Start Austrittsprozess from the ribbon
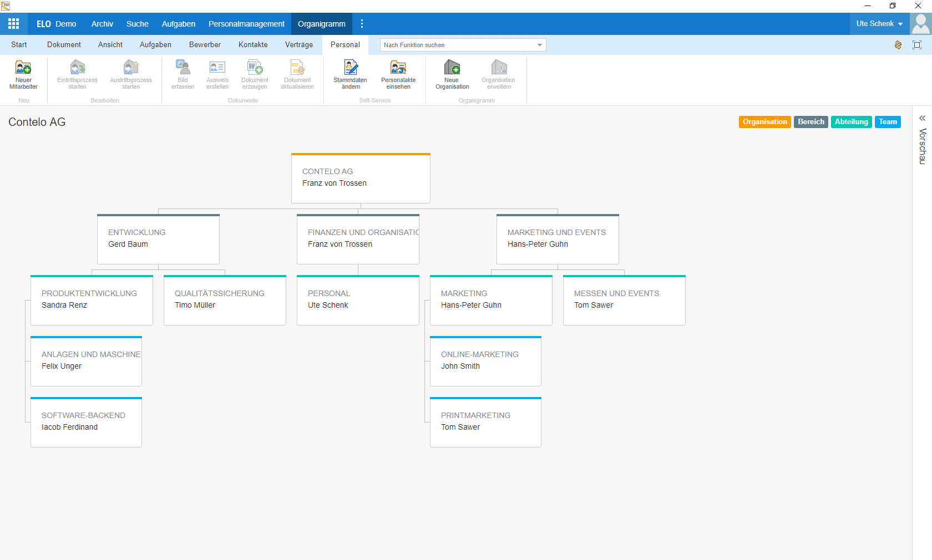Image resolution: width=932 pixels, height=560 pixels. coord(131,75)
